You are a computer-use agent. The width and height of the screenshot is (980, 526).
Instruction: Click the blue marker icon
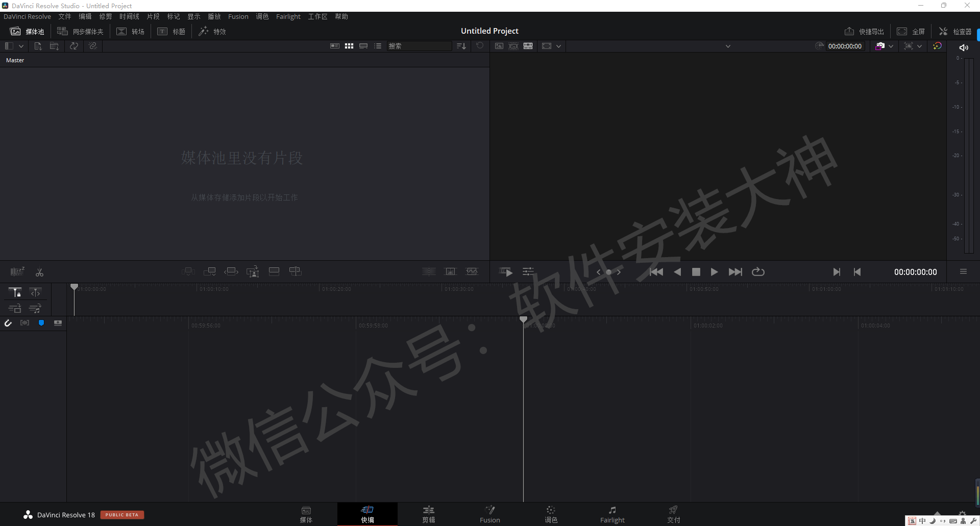pyautogui.click(x=41, y=323)
